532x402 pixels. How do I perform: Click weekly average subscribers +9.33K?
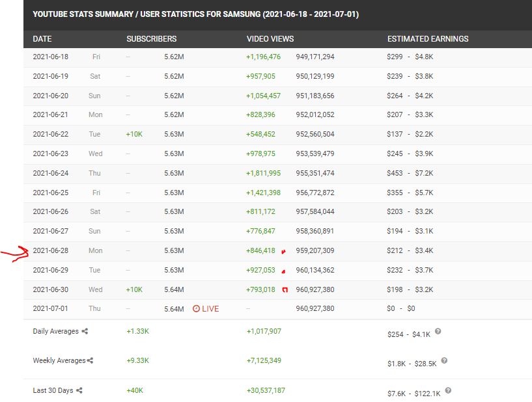point(137,360)
